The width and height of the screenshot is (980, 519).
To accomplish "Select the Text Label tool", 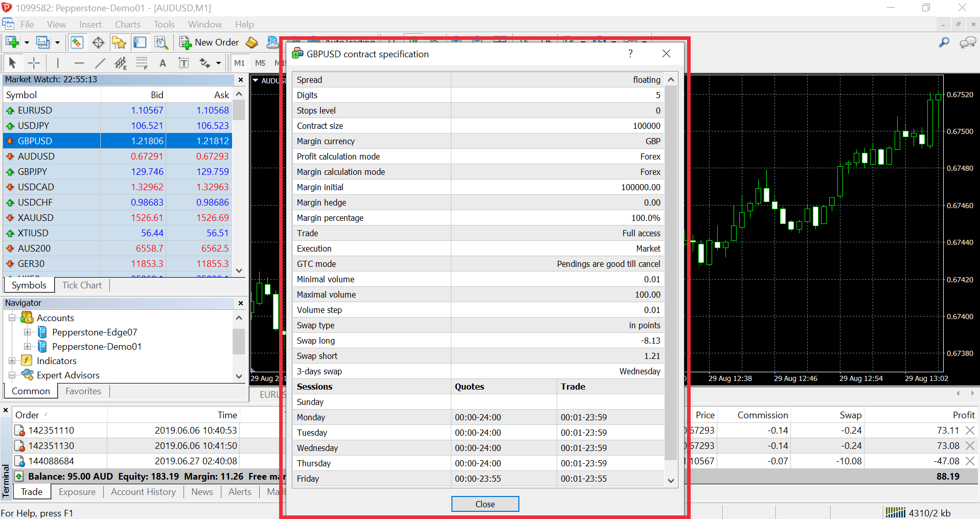I will [184, 63].
